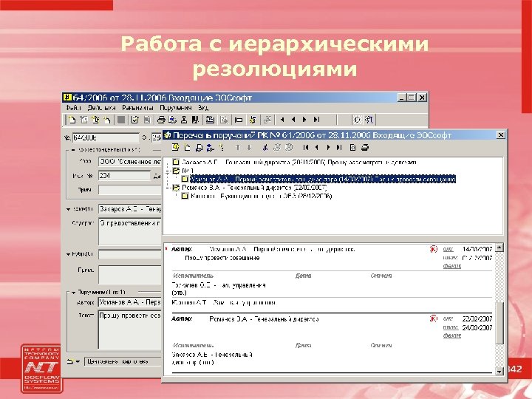The image size is (532, 399).
Task: Move resolution up with up-arrow icon
Action: point(238,147)
